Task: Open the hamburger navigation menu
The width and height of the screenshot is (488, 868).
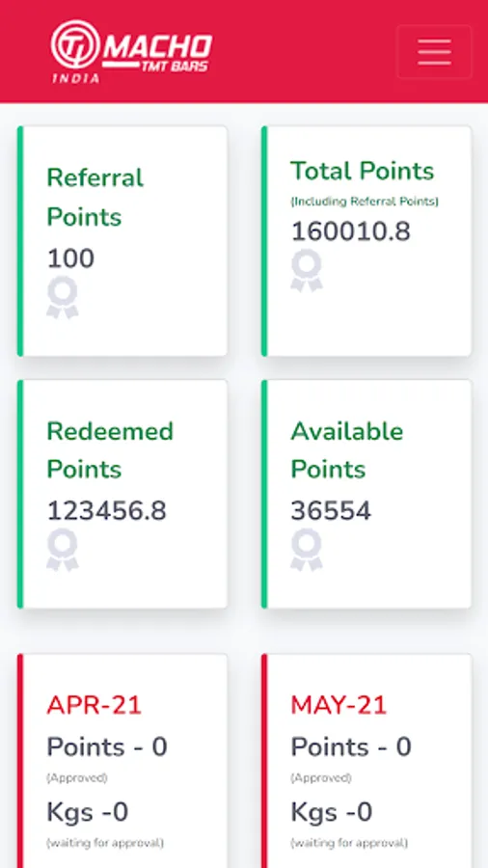Action: tap(434, 52)
